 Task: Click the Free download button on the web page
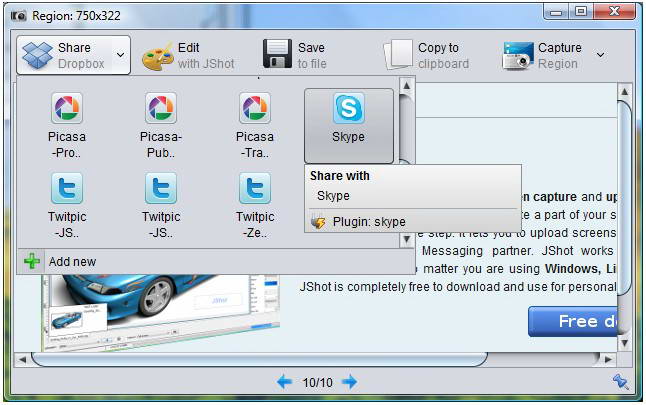[x=573, y=321]
